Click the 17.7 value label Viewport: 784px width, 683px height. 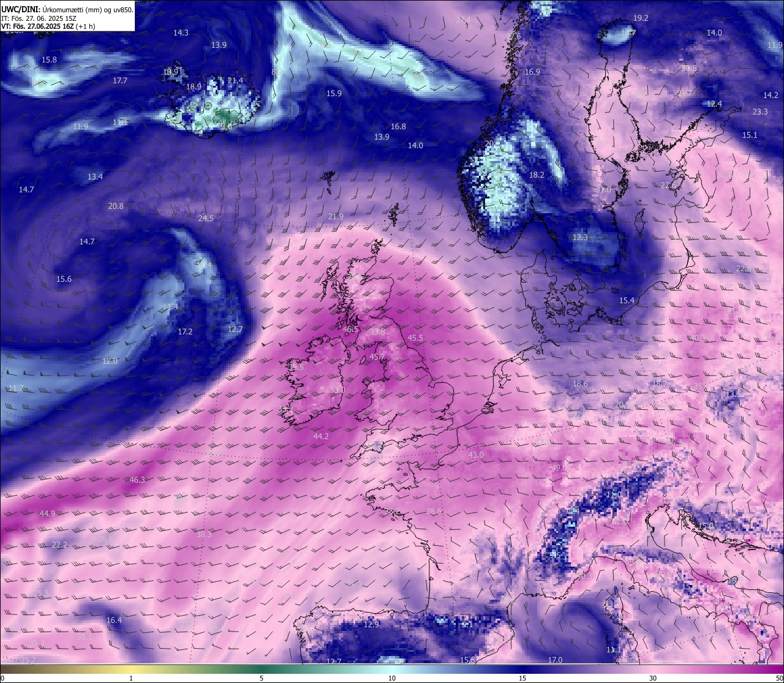120,81
